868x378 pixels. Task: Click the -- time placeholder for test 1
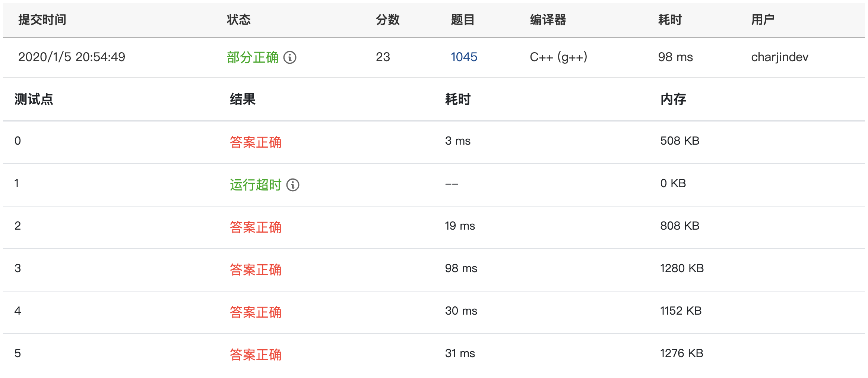(452, 184)
